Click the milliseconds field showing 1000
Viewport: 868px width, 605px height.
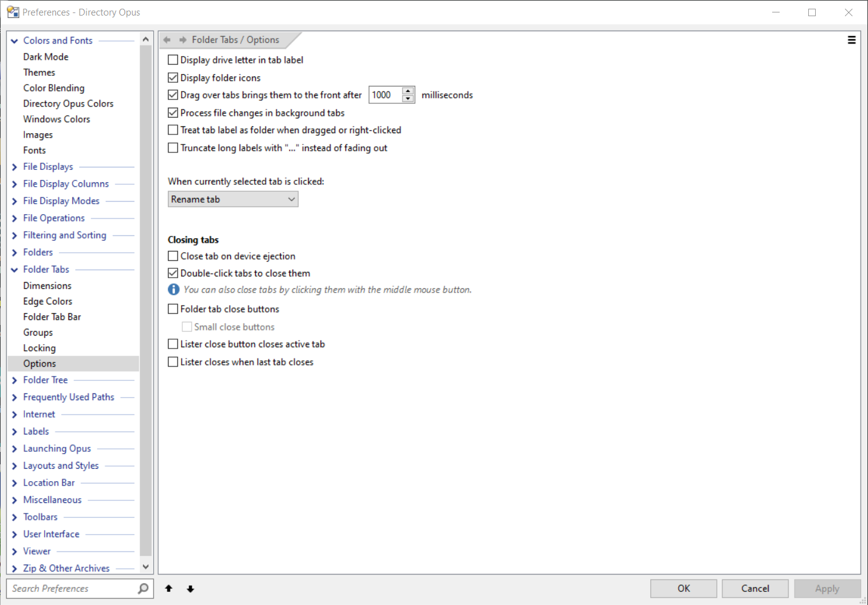386,95
